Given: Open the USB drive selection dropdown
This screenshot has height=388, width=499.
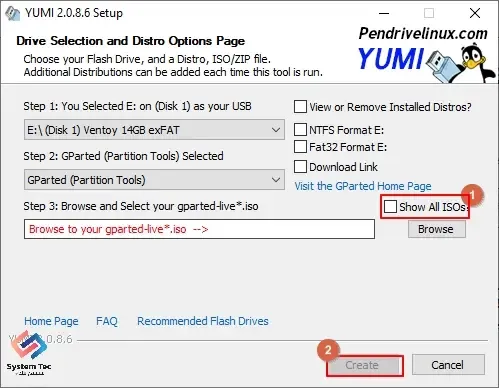Looking at the screenshot, I should click(x=154, y=130).
